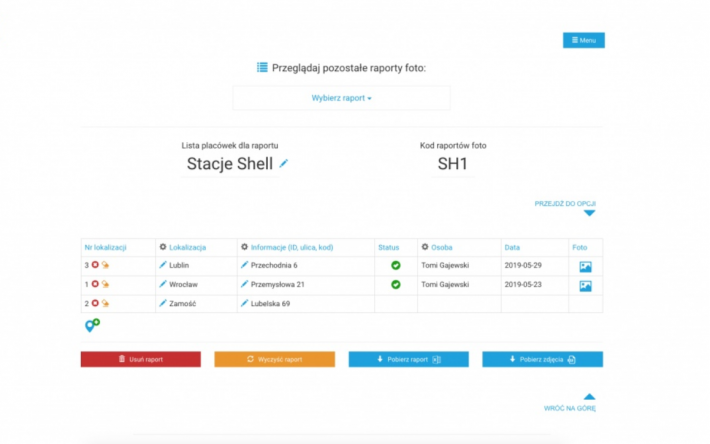Download report via Pobierz raport button
This screenshot has height=444, width=710.
408,359
